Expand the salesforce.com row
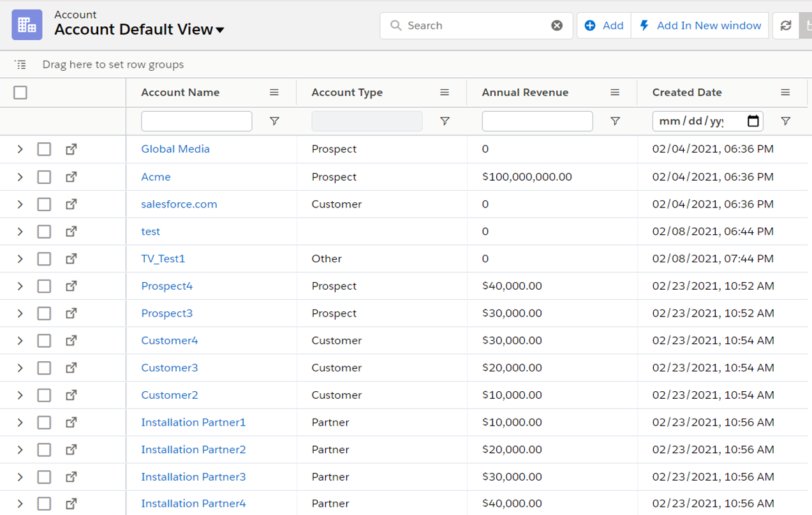The height and width of the screenshot is (515, 812). click(x=20, y=204)
